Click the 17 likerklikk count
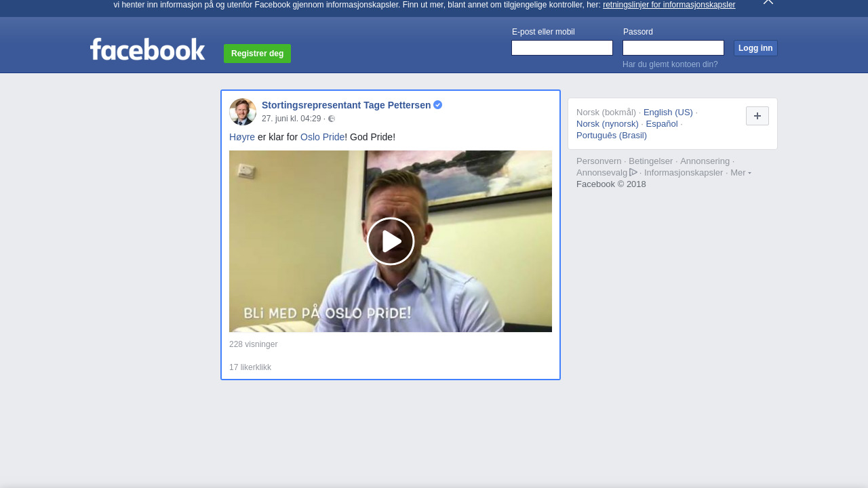The image size is (868, 488). (250, 367)
